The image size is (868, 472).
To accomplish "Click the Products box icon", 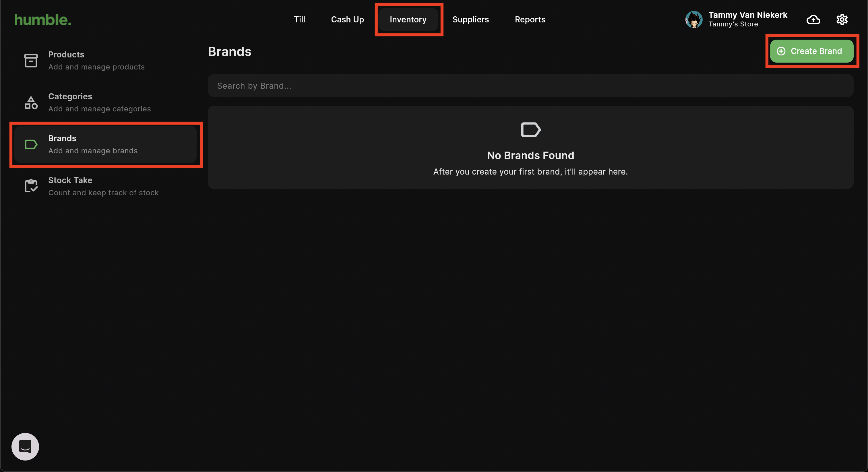I will click(x=31, y=61).
